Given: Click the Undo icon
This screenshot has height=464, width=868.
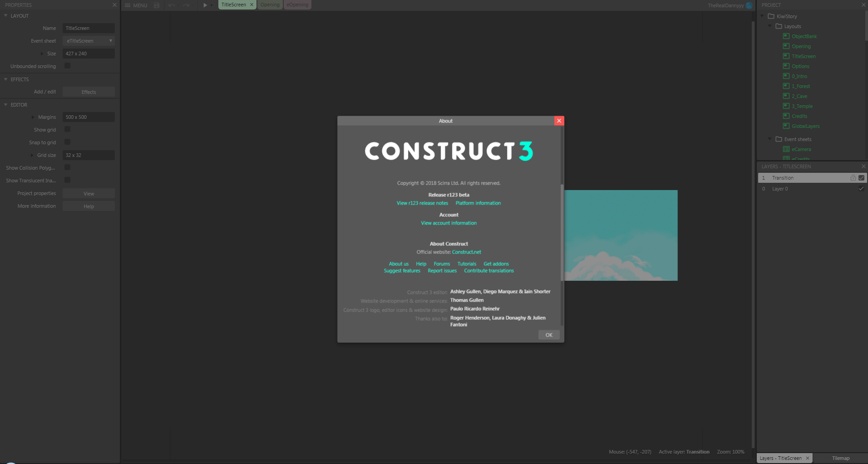Looking at the screenshot, I should (172, 5).
